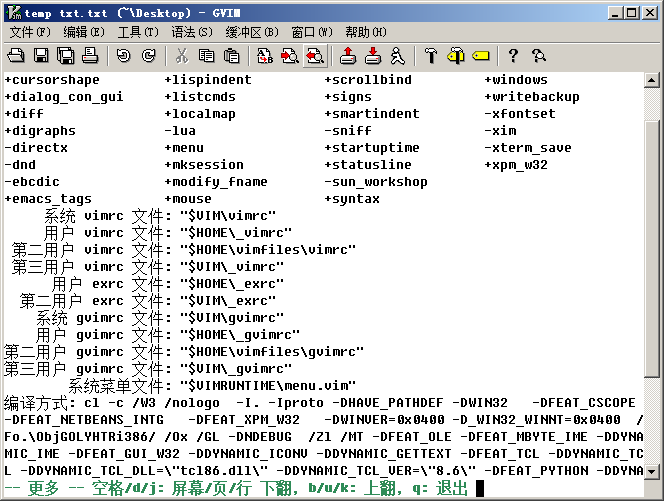Click the Build tags icon
The width and height of the screenshot is (664, 501).
(x=456, y=56)
